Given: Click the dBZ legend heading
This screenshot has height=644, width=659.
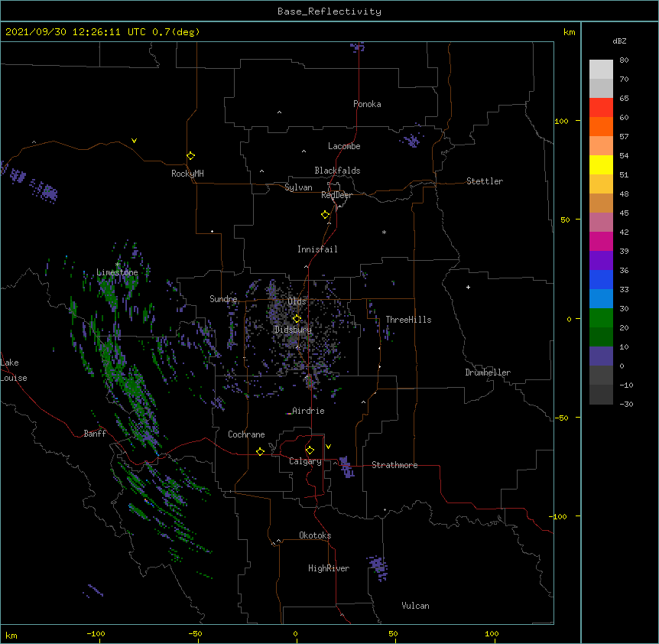Looking at the screenshot, I should 619,41.
